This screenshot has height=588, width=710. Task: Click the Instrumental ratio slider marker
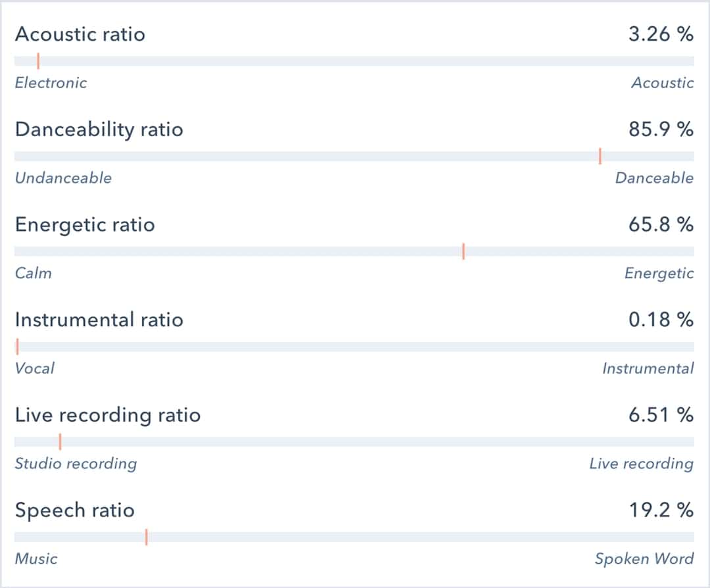click(16, 345)
